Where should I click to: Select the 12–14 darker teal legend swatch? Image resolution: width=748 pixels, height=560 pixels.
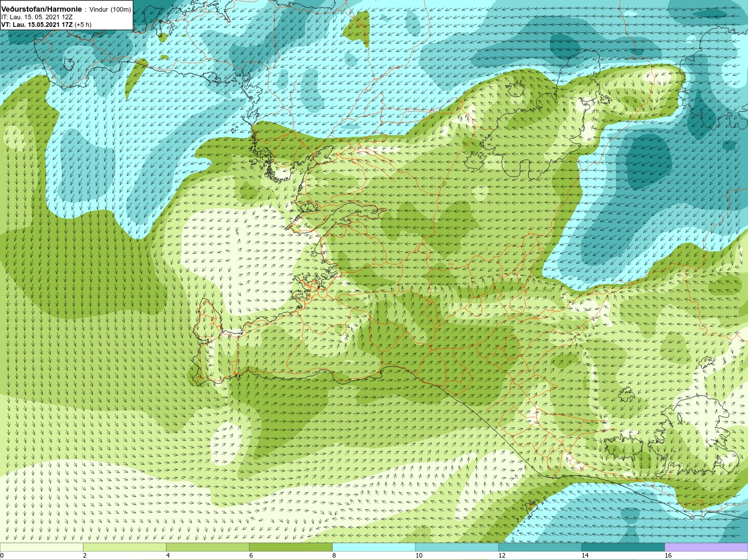pyautogui.click(x=540, y=547)
